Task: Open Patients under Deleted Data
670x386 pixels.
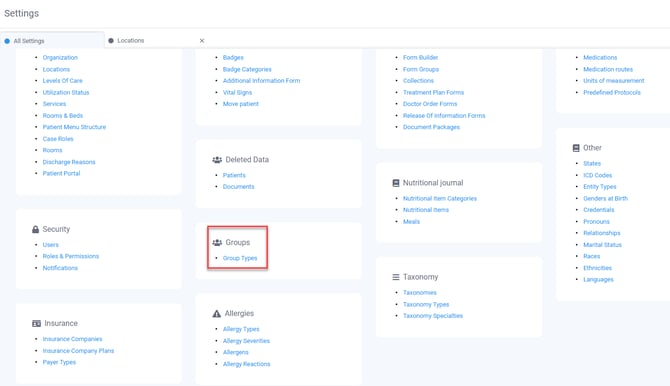Action: pos(234,175)
